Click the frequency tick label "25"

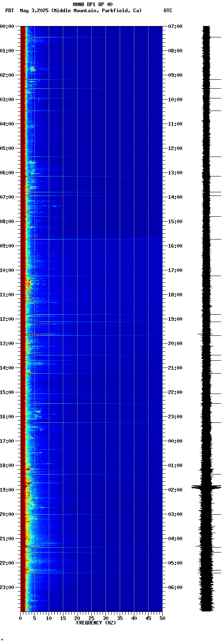click(91, 618)
